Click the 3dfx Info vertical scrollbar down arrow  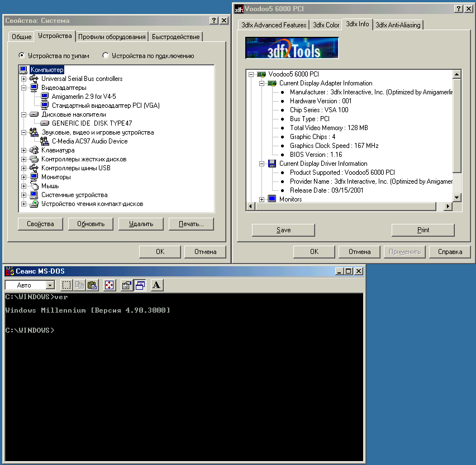(457, 198)
